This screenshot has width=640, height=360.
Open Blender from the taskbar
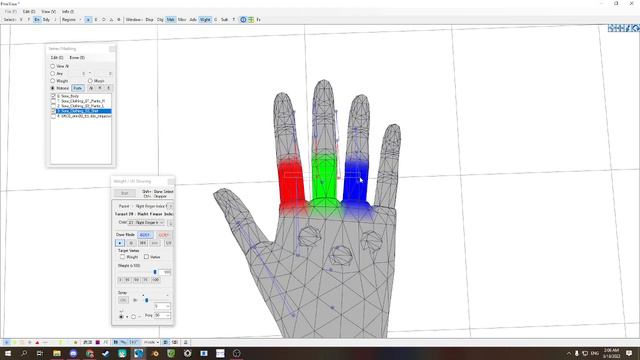click(x=155, y=353)
